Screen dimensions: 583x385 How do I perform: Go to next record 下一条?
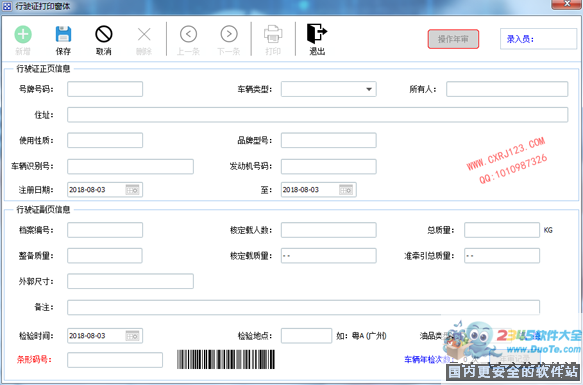(x=229, y=34)
